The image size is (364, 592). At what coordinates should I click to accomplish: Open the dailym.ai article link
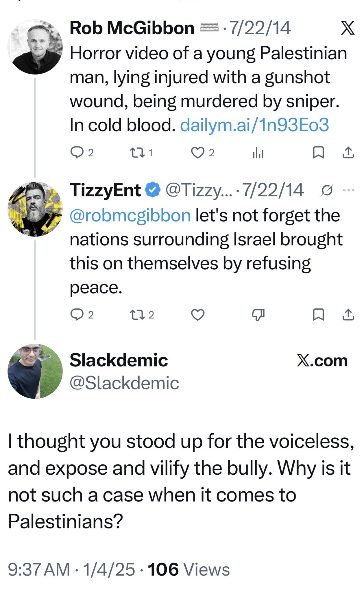(x=254, y=125)
